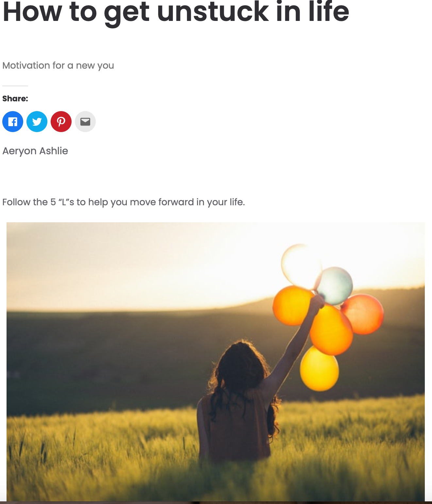Image resolution: width=432 pixels, height=504 pixels.
Task: Share the article on Facebook
Action: tap(13, 122)
